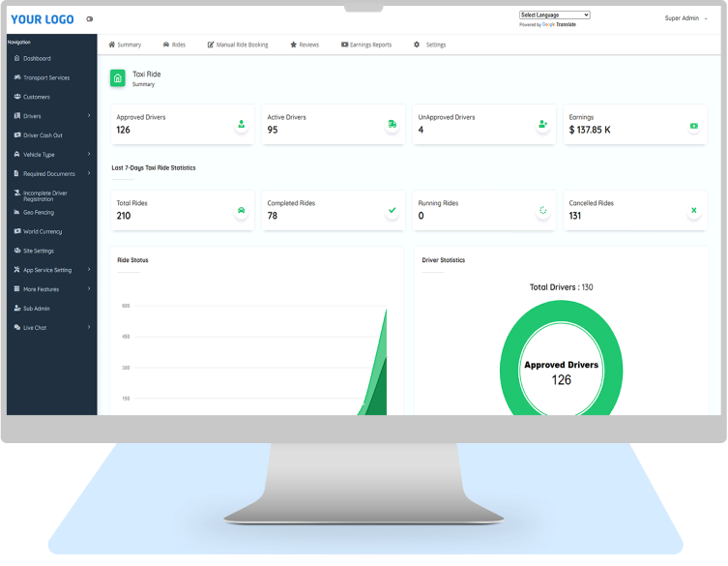Click the More Features sidebar icon
This screenshot has width=728, height=566.
click(17, 288)
